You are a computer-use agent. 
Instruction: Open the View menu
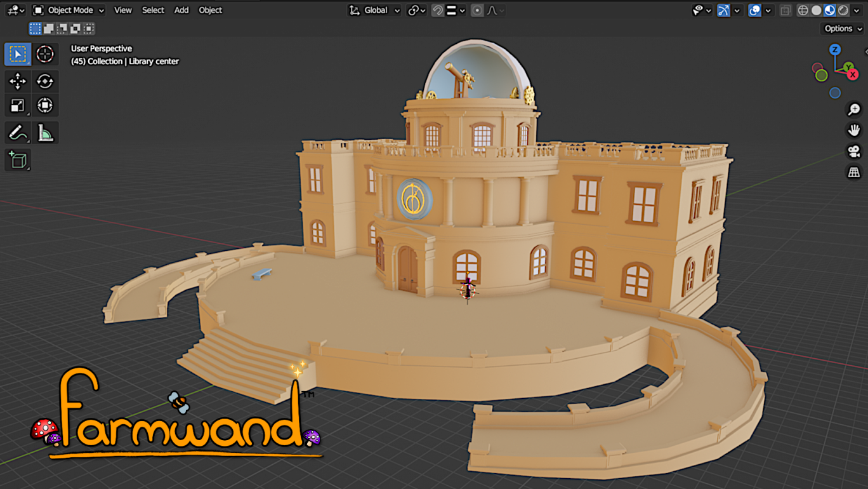123,10
